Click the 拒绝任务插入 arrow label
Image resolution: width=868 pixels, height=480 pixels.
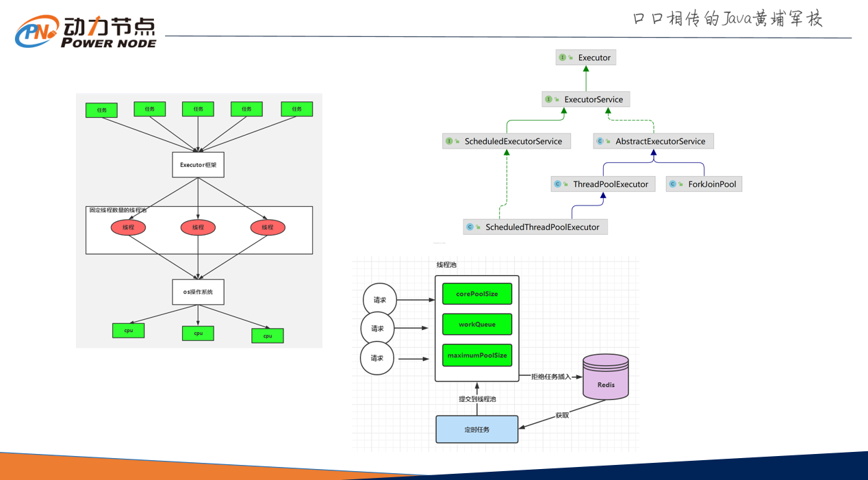pyautogui.click(x=551, y=377)
